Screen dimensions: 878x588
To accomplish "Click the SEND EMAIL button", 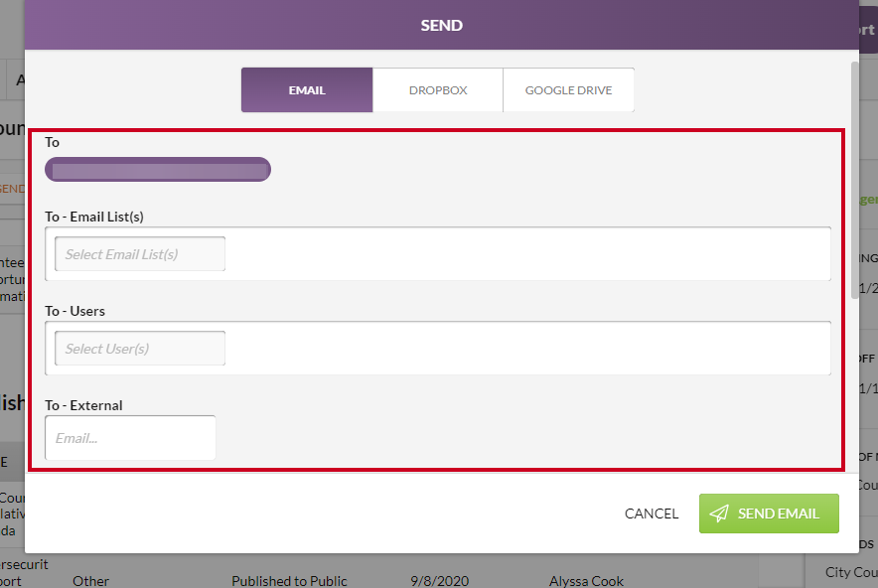I will [x=769, y=514].
